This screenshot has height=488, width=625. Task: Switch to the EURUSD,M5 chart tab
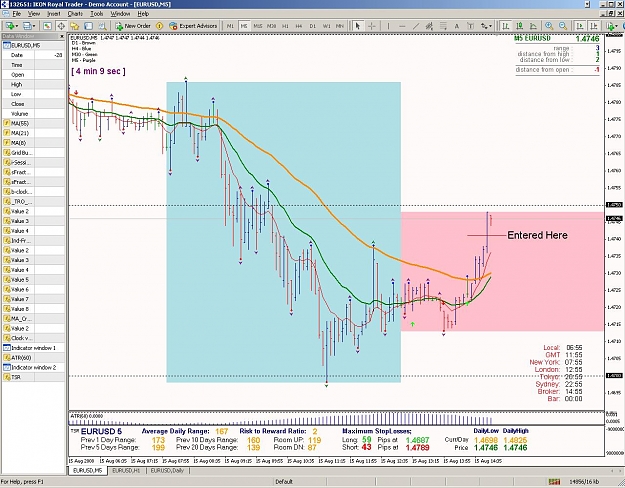point(88,471)
